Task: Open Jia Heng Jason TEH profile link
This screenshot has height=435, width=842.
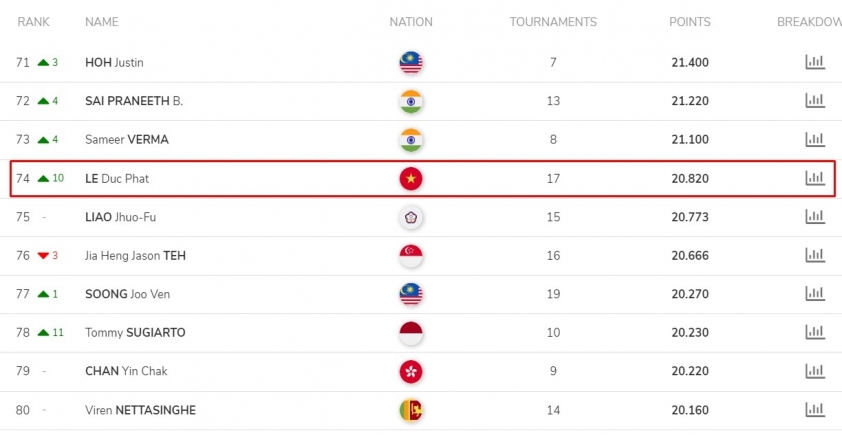Action: 135,256
